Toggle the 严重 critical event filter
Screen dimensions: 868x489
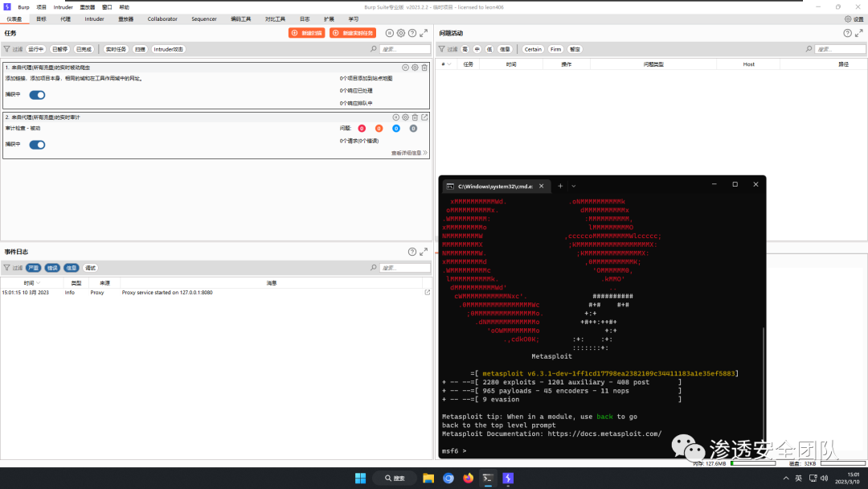click(x=33, y=268)
